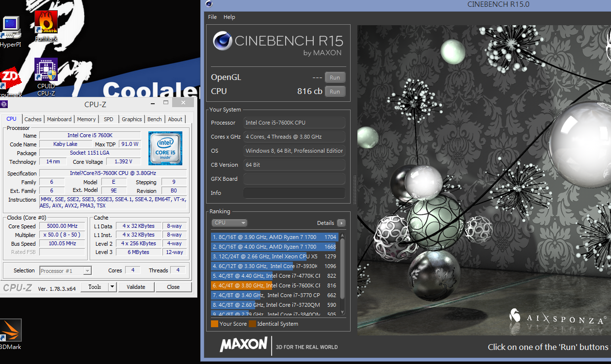Viewport: 611px width, 364px height.
Task: Select ranking row 8 Core i7-3720QM
Action: point(274,305)
